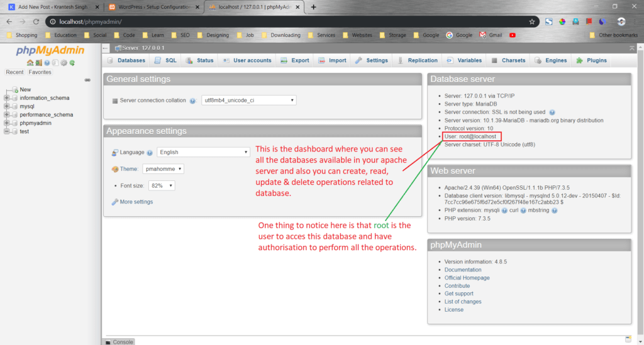The image size is (644, 345).
Task: Open the YouTube bookmark icon
Action: pyautogui.click(x=513, y=35)
